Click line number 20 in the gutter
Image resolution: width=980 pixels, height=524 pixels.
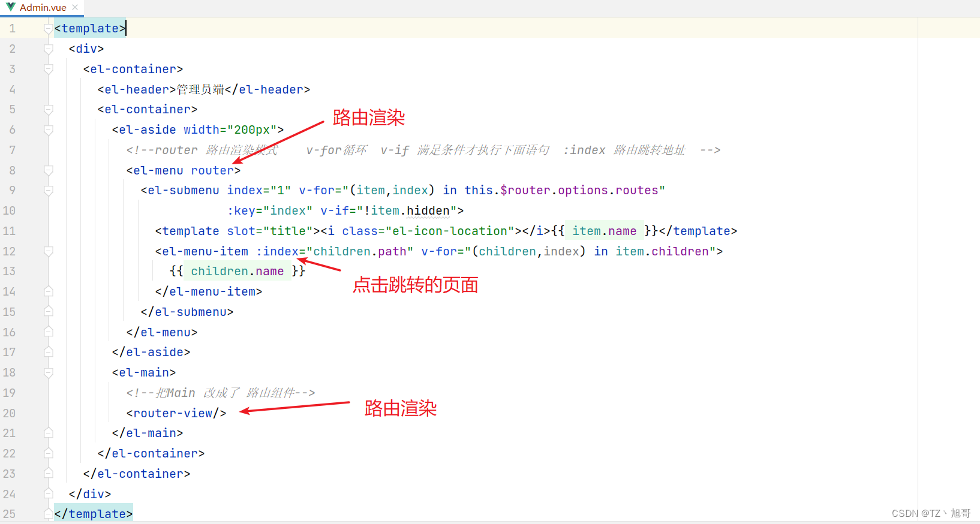[x=9, y=413]
